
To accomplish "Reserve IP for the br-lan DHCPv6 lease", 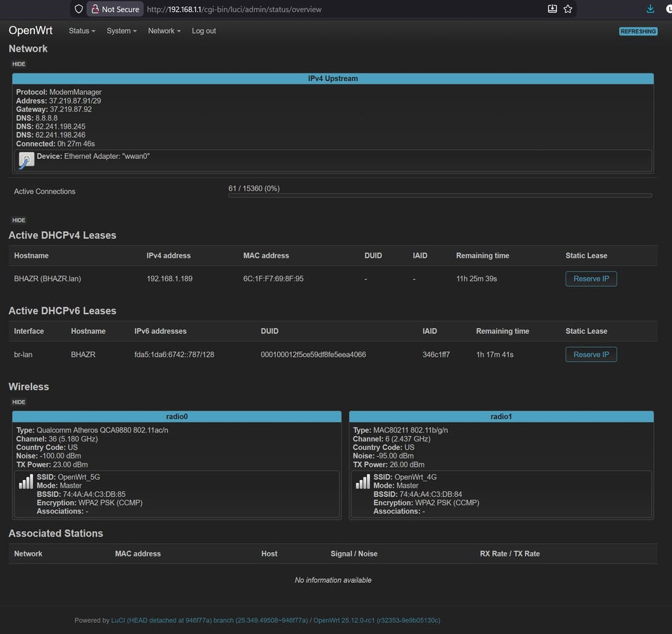I will click(591, 354).
